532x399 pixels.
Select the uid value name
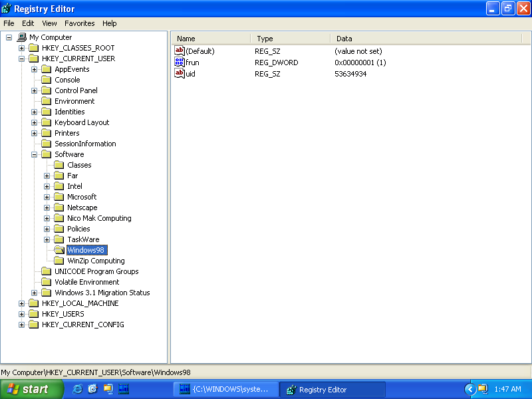coord(190,74)
